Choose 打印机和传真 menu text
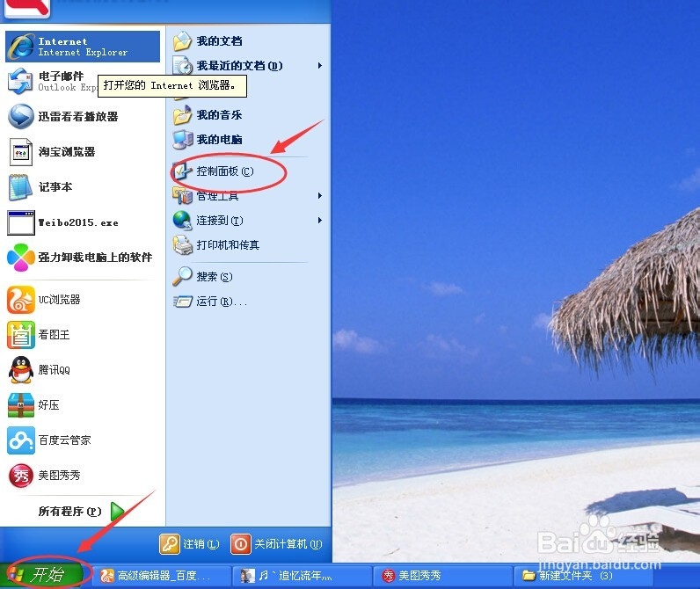The image size is (700, 589). (x=228, y=245)
